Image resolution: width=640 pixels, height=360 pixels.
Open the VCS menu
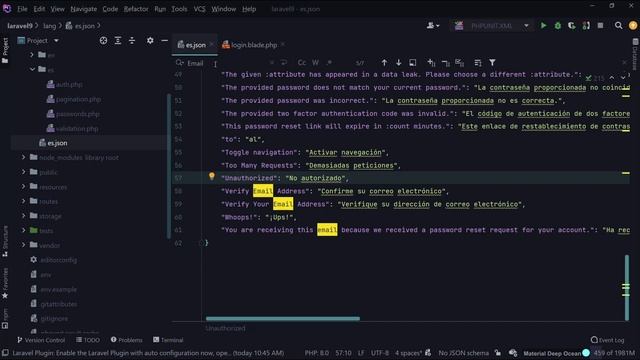pyautogui.click(x=199, y=9)
